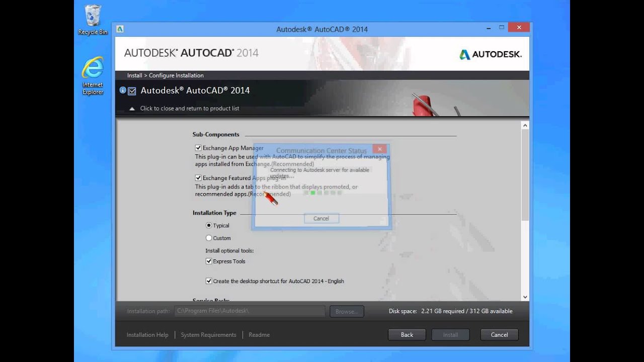
Task: Maximize the AutoCAD installer window
Action: click(x=501, y=28)
